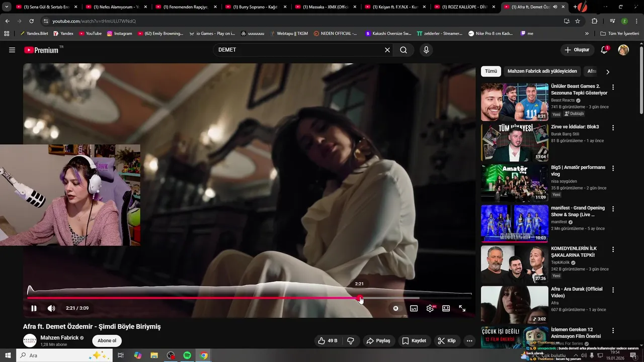Bookmark this page with star icon
The image size is (644, 362).
pos(578,21)
